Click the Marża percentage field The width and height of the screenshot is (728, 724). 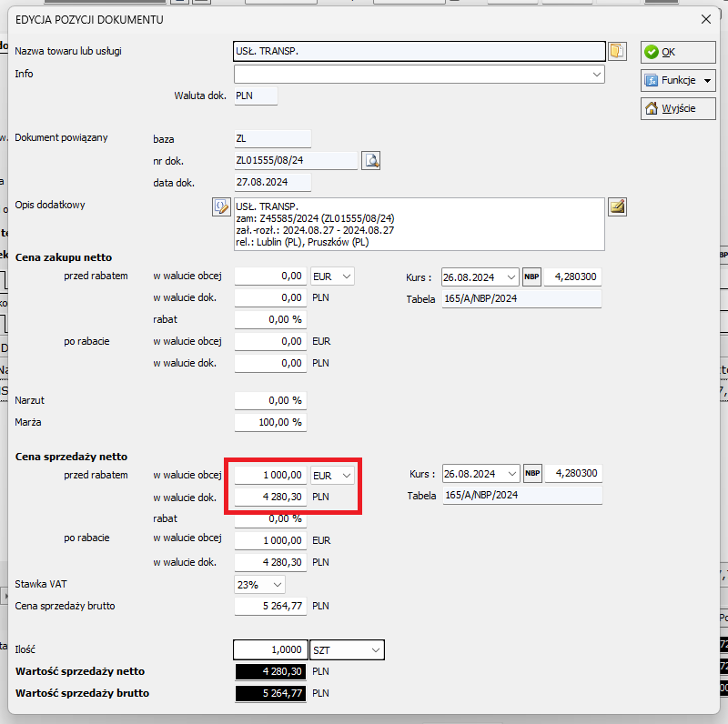click(270, 422)
